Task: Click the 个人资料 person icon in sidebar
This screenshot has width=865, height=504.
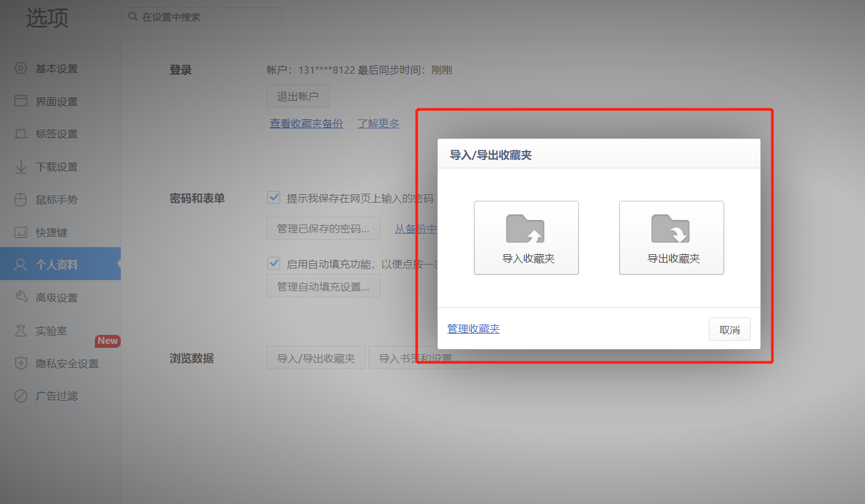Action: point(21,264)
